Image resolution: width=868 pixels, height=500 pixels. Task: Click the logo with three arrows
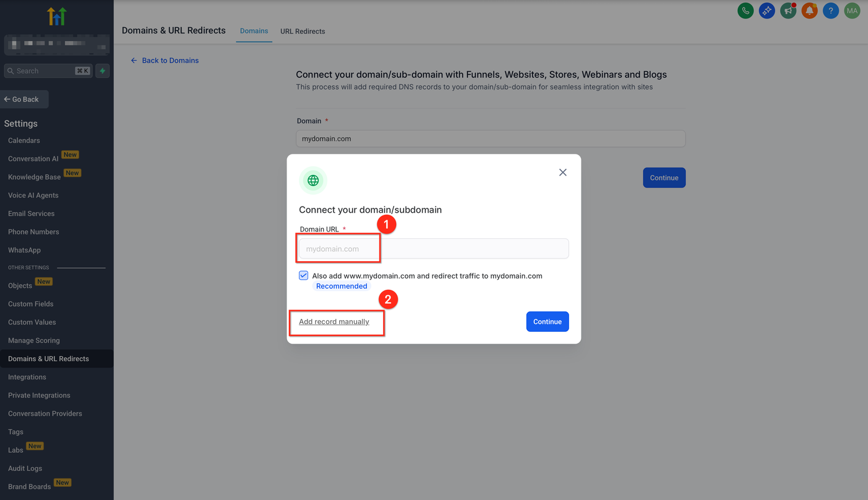[56, 16]
